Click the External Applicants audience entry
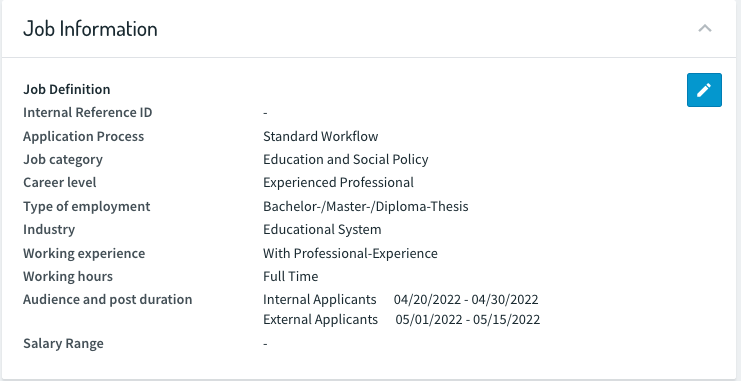The height and width of the screenshot is (381, 741). [x=320, y=320]
